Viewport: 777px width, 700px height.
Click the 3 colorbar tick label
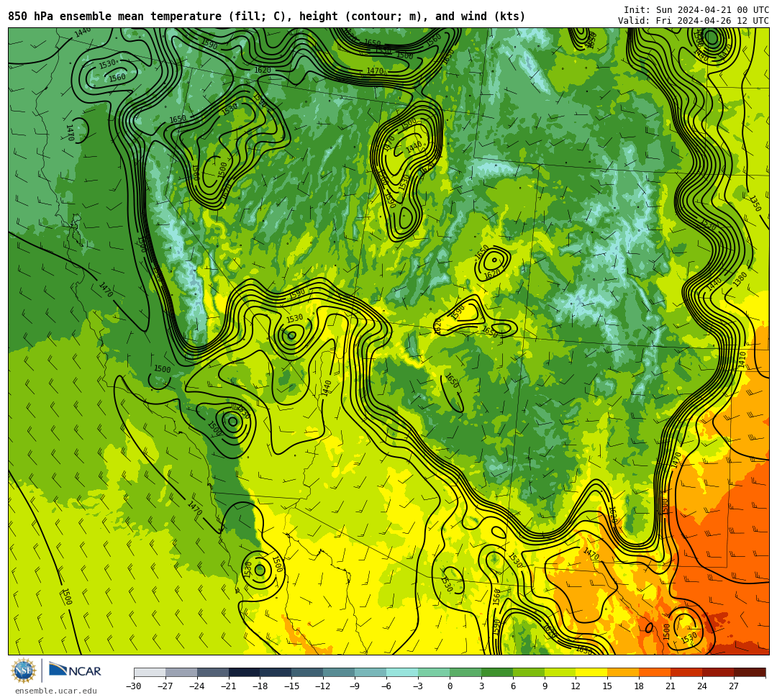[481, 686]
